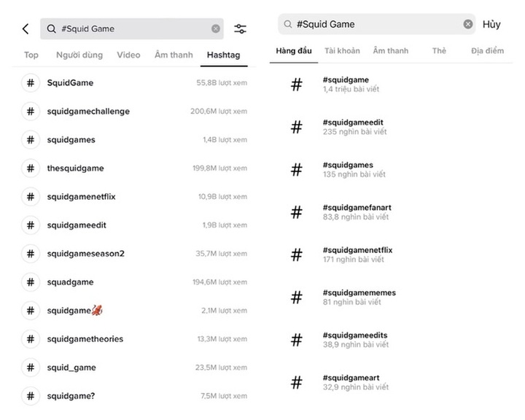Switch to the Top tab

coord(31,55)
